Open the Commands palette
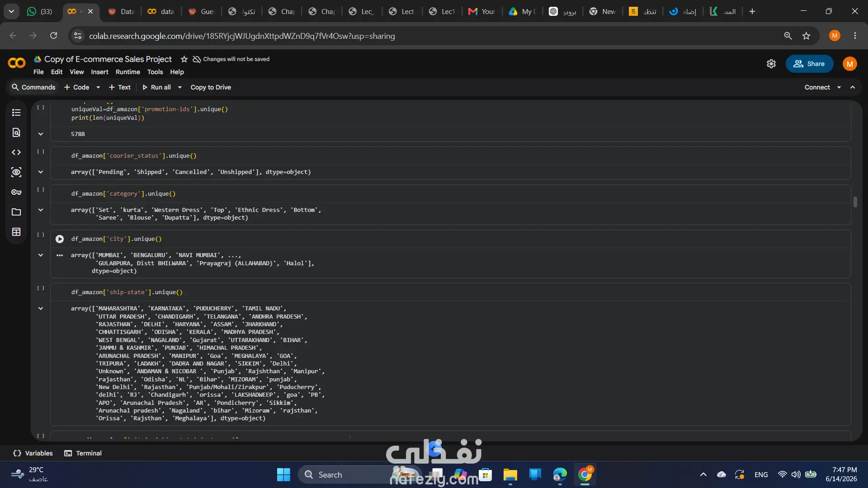This screenshot has height=488, width=868. tap(33, 87)
